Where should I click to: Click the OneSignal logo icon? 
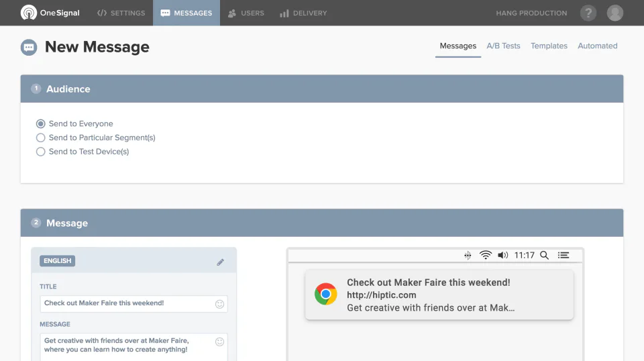click(29, 13)
